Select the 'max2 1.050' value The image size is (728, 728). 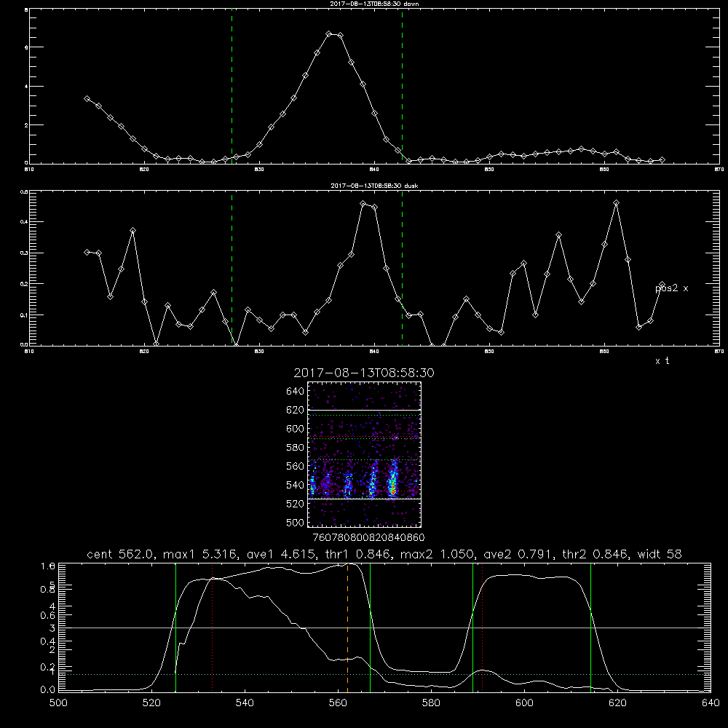click(x=438, y=554)
